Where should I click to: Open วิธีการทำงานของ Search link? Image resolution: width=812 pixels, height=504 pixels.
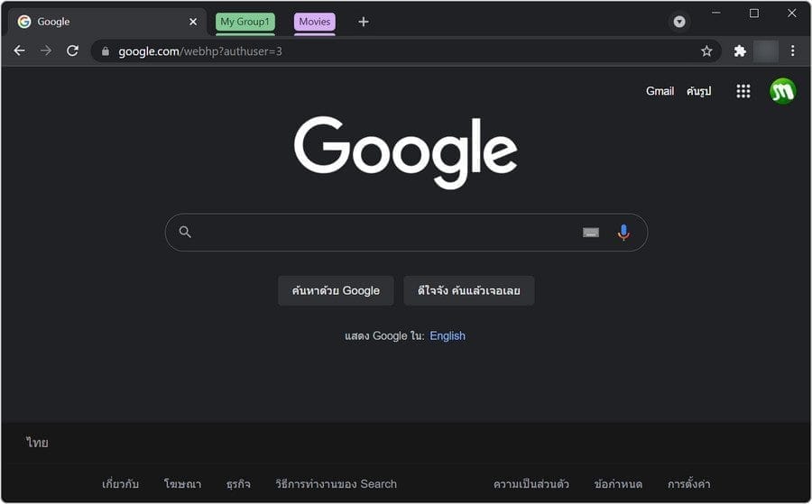[x=337, y=484]
